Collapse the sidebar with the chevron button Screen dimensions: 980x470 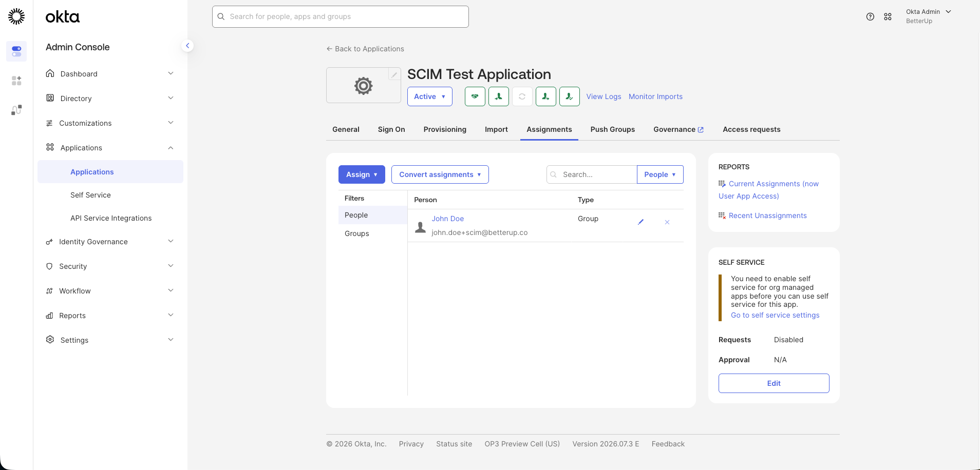[x=187, y=46]
